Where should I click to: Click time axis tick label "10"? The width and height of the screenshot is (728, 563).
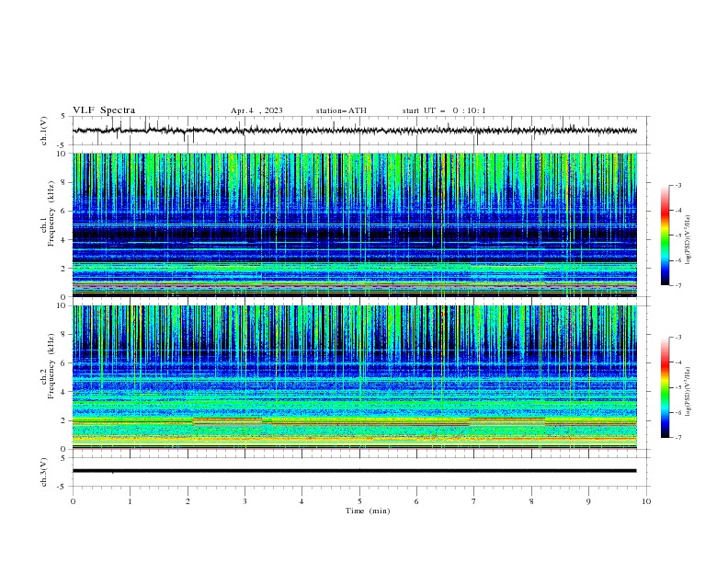click(646, 501)
